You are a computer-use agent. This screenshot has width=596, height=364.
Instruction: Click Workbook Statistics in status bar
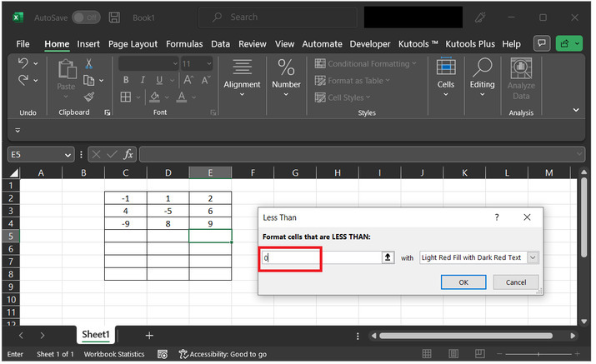114,354
